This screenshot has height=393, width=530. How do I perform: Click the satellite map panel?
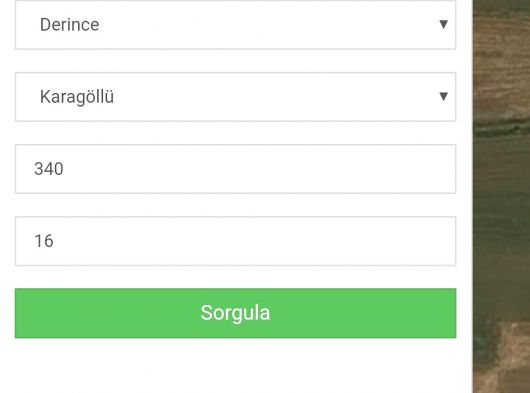[501, 196]
